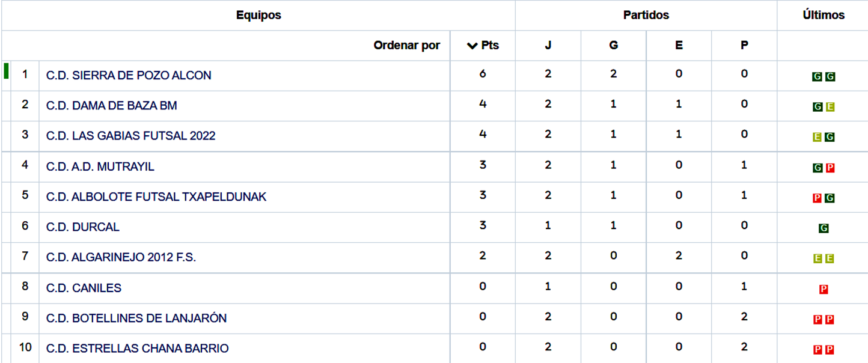Click second P icon for Botellines de Lanjarón
The image size is (868, 363).
tap(830, 319)
